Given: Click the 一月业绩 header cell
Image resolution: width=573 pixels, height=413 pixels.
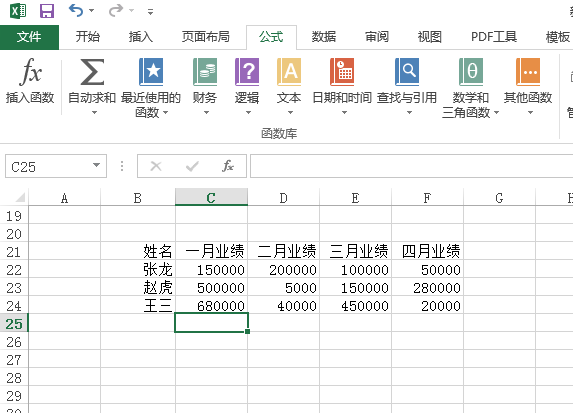Looking at the screenshot, I should pyautogui.click(x=211, y=251).
